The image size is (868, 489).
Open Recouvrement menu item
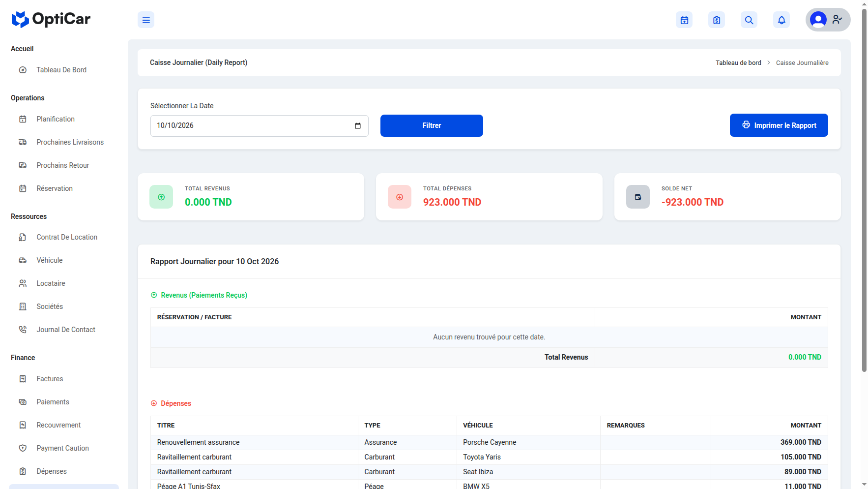pyautogui.click(x=64, y=425)
